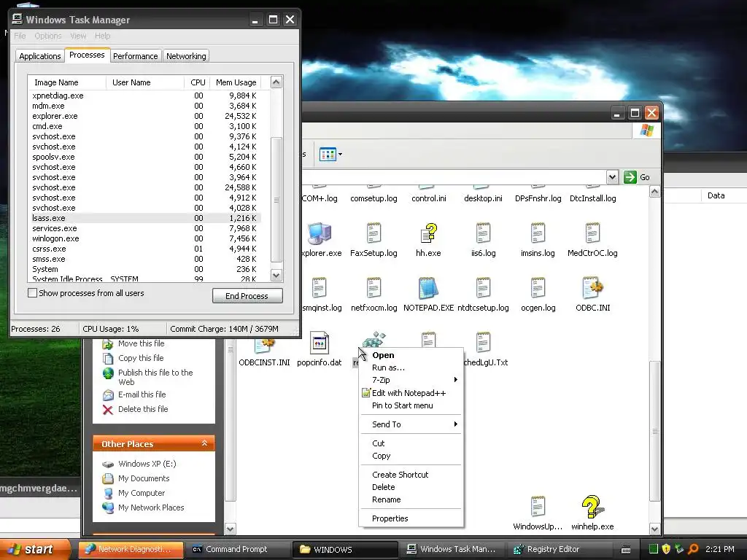Select the imsins.log file icon

point(538,234)
